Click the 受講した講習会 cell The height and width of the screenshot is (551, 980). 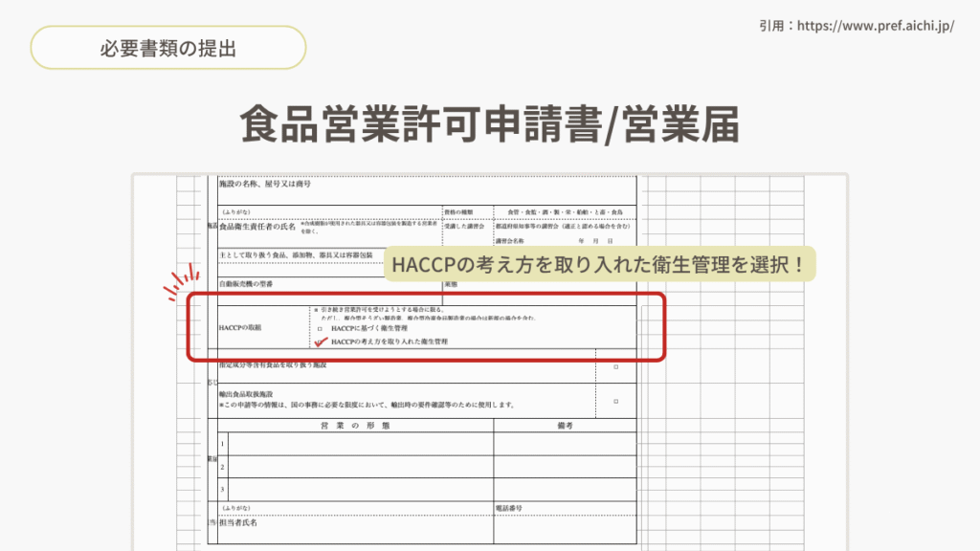pyautogui.click(x=467, y=232)
